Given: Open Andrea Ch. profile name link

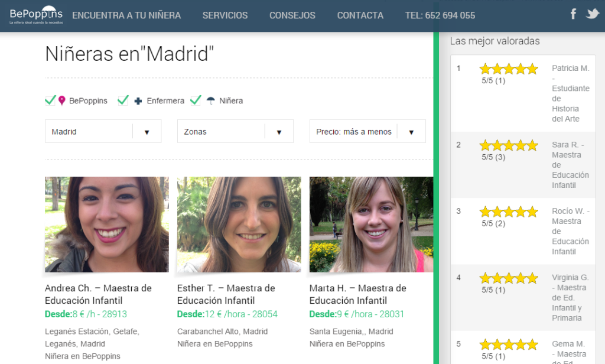Looking at the screenshot, I should pos(98,294).
